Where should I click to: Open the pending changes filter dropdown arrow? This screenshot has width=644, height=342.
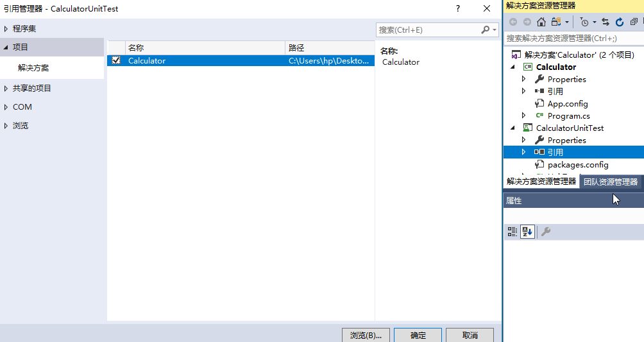[x=595, y=22]
